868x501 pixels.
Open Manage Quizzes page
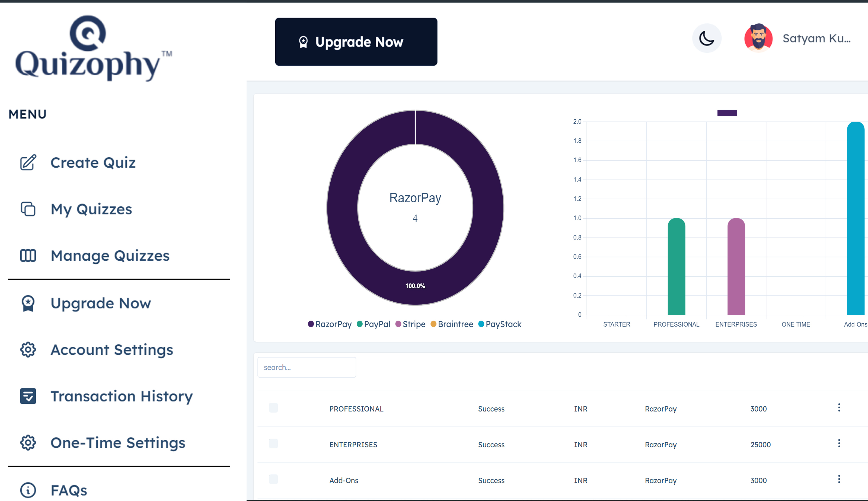point(110,255)
